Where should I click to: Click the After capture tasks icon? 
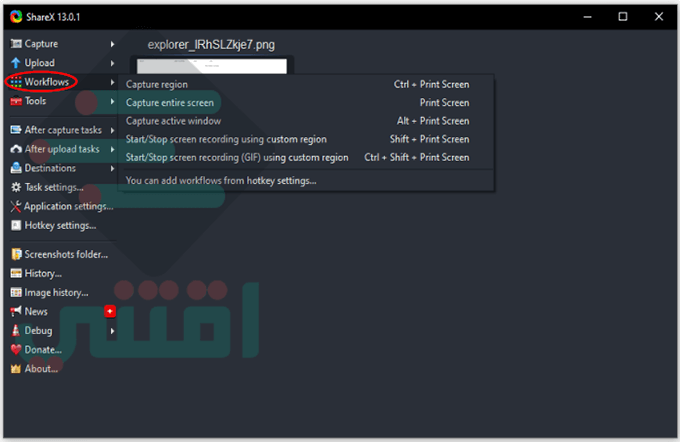pyautogui.click(x=16, y=130)
